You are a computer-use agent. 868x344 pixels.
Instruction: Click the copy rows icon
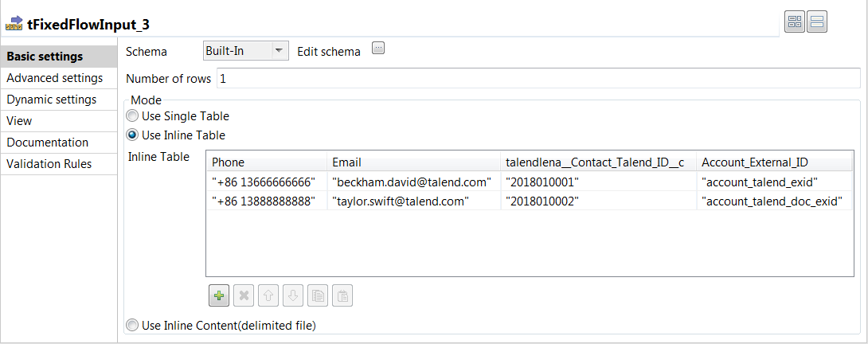[318, 296]
